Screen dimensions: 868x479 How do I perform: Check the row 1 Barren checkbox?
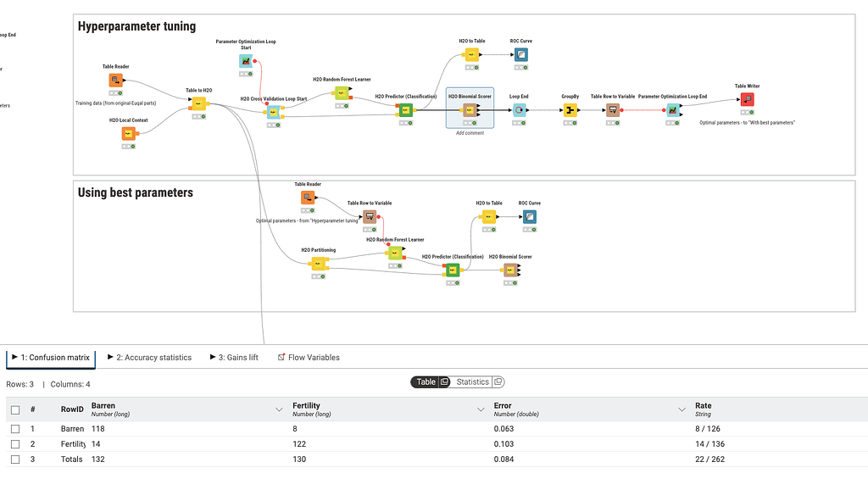click(x=15, y=429)
